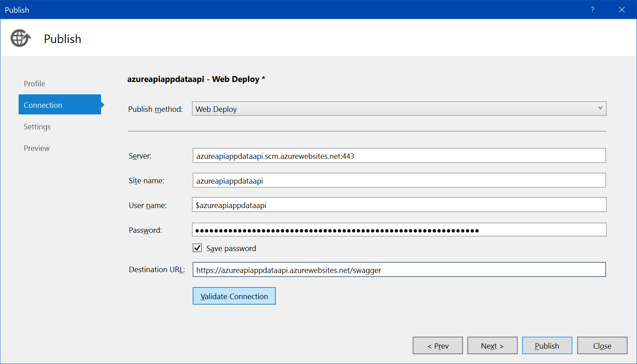This screenshot has width=637, height=364.
Task: Go back with the < Prev button
Action: 437,346
